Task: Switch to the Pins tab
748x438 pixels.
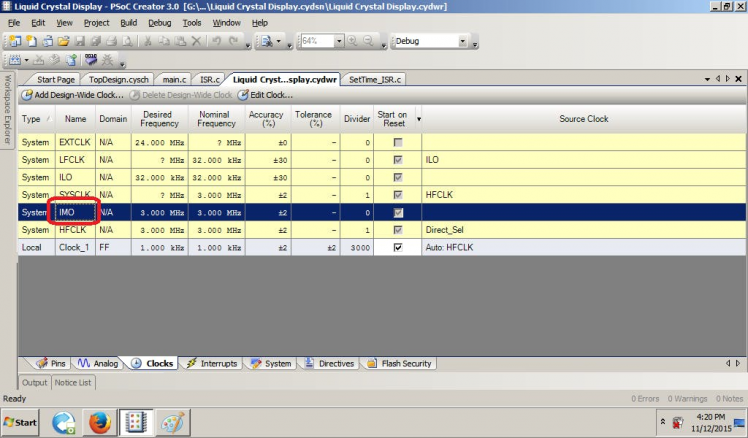Action: (51, 364)
